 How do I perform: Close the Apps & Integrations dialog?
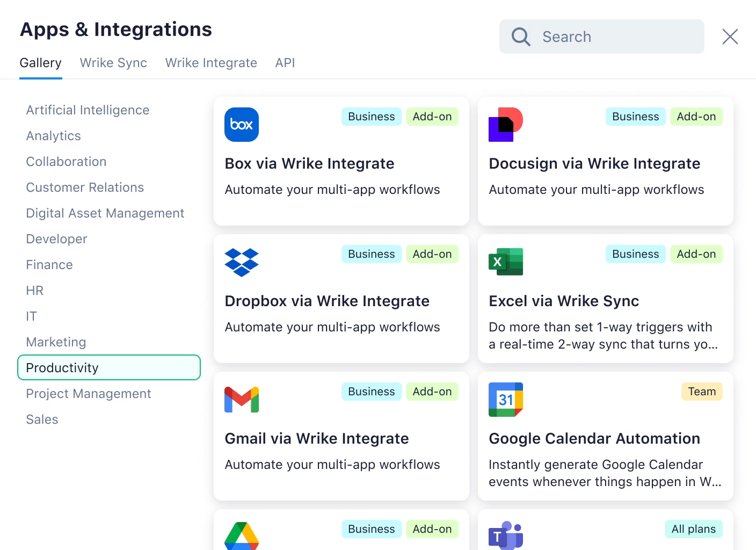tap(730, 37)
